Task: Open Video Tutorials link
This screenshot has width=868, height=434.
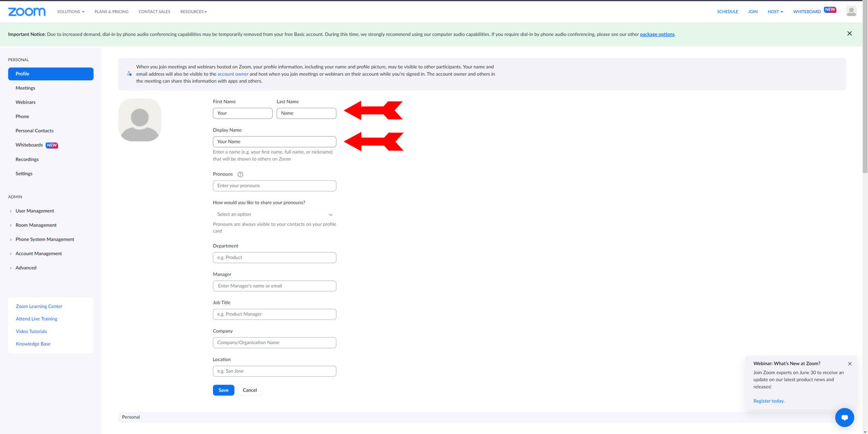Action: pyautogui.click(x=31, y=331)
